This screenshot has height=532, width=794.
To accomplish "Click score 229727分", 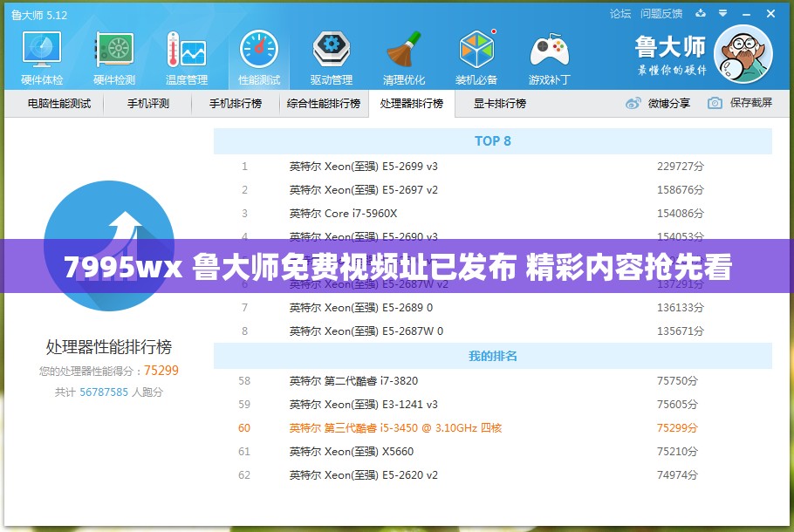I will pyautogui.click(x=681, y=167).
